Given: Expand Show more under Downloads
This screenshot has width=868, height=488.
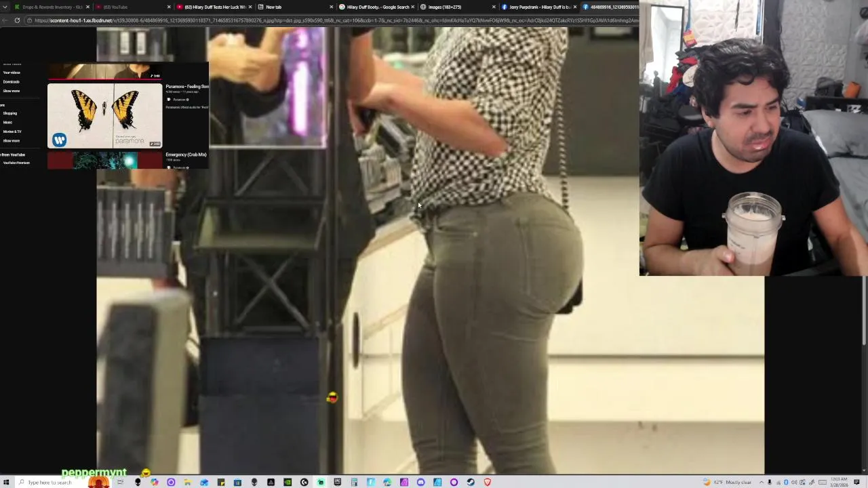Looking at the screenshot, I should (x=11, y=91).
